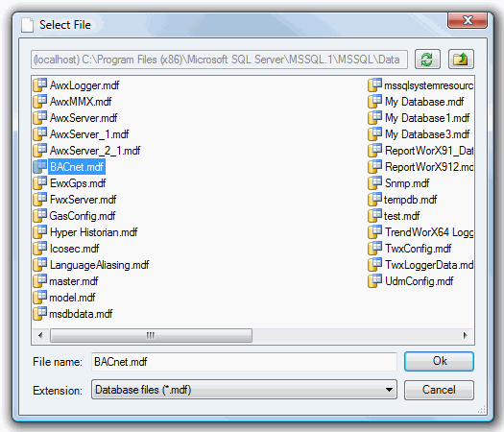The image size is (504, 432).
Task: Click the green refresh icon button
Action: pos(427,60)
